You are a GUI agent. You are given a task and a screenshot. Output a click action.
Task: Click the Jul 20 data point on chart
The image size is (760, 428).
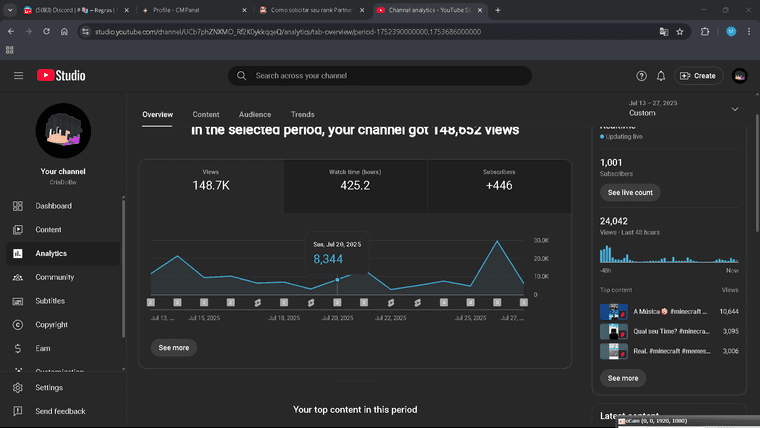tap(337, 280)
